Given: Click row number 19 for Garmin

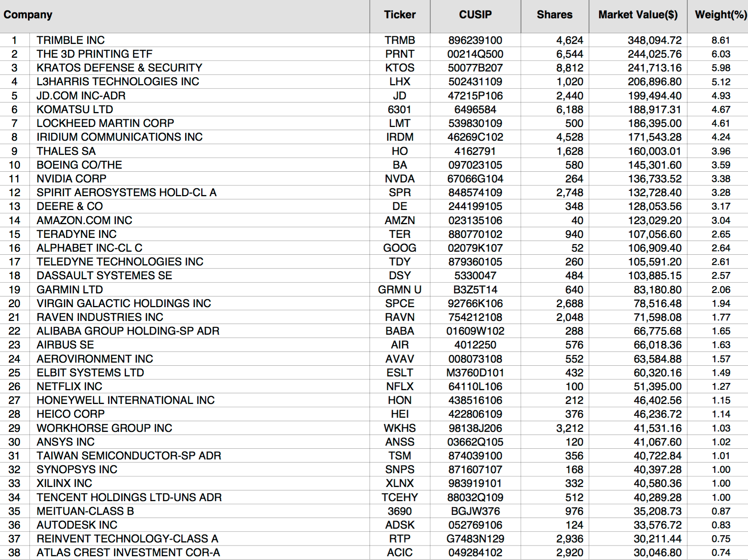Looking at the screenshot, I should (x=15, y=290).
